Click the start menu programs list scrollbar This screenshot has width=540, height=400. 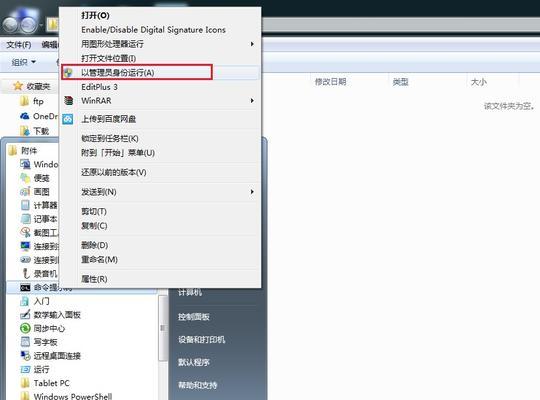click(163, 328)
